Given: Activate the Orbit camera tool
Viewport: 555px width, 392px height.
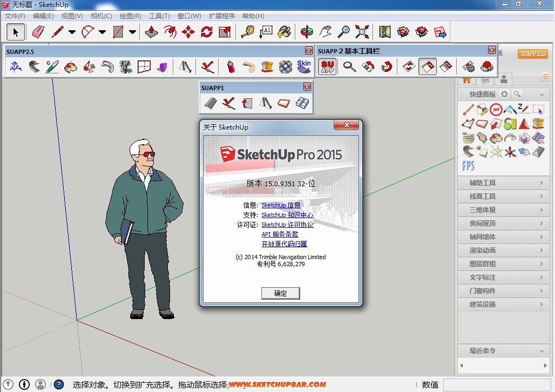Looking at the screenshot, I should point(307,32).
